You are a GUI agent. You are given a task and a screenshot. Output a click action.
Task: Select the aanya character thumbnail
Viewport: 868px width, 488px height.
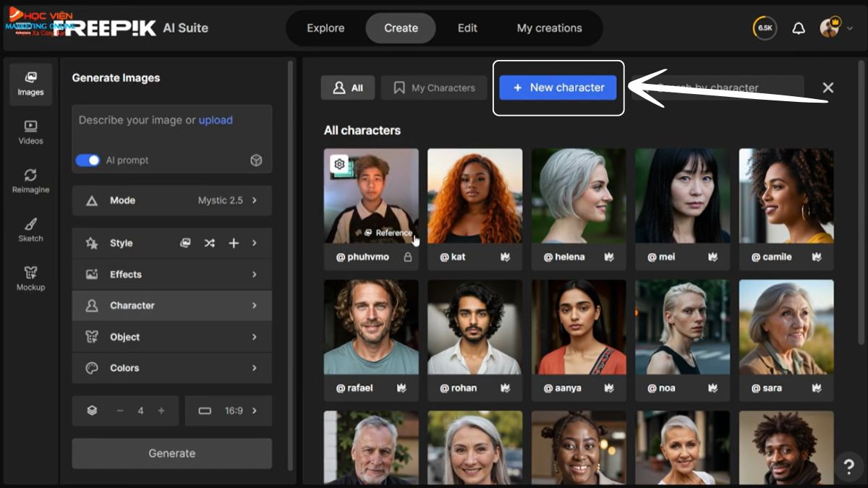[x=579, y=327]
